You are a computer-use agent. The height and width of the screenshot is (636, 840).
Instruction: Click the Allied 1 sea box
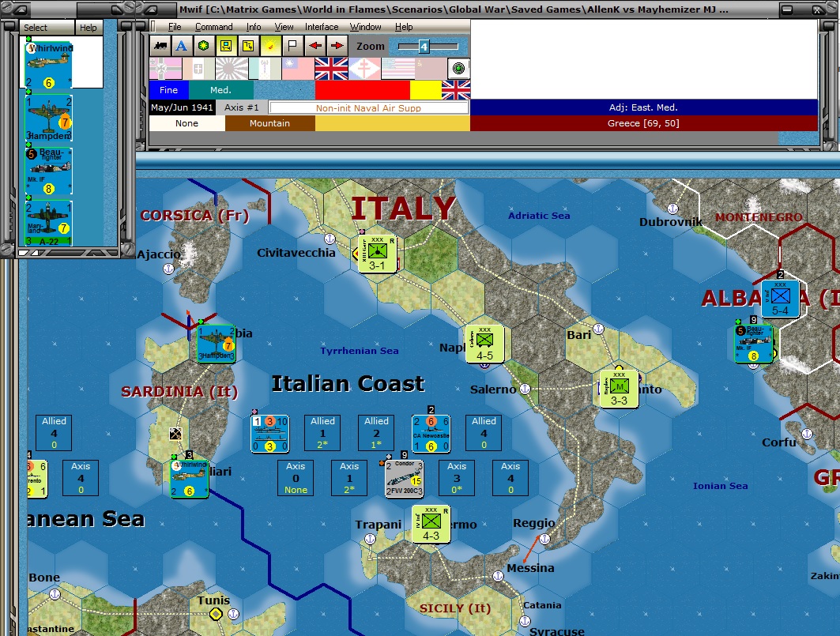(322, 433)
